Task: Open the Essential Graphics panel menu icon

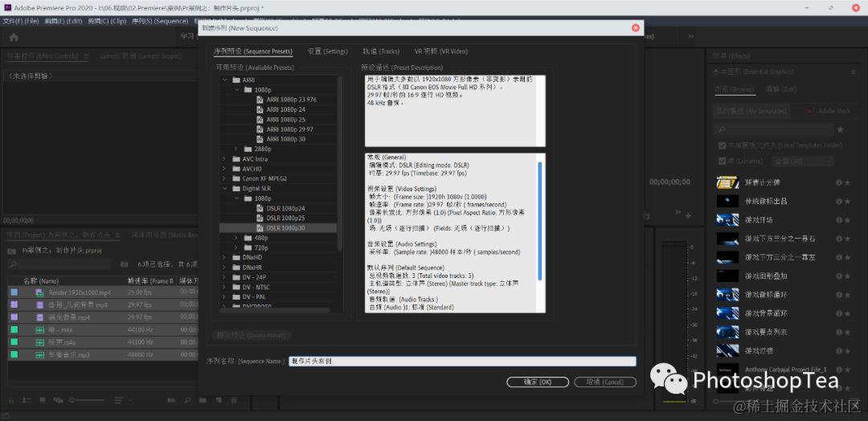Action: click(853, 72)
